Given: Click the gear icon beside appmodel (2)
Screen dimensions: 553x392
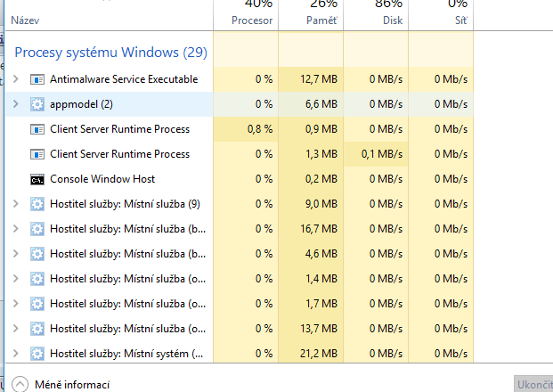Looking at the screenshot, I should tap(37, 104).
